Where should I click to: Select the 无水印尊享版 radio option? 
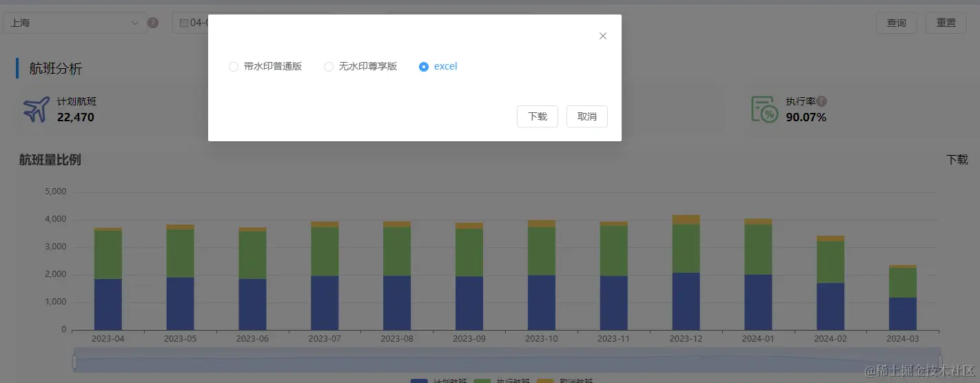click(x=360, y=67)
